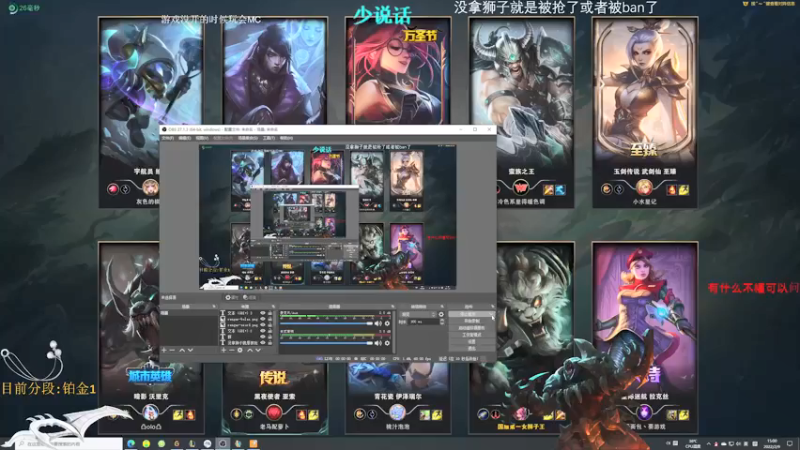Image resolution: width=800 pixels, height=450 pixels.
Task: Click the Windows taskbar search box
Action: tap(71, 443)
